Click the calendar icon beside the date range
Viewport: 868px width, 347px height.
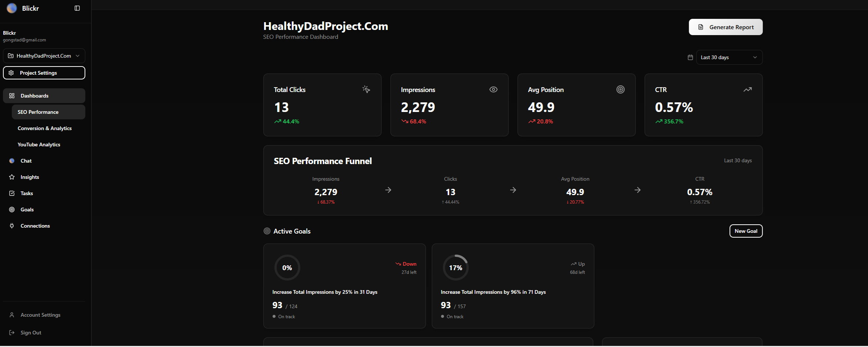click(x=690, y=57)
